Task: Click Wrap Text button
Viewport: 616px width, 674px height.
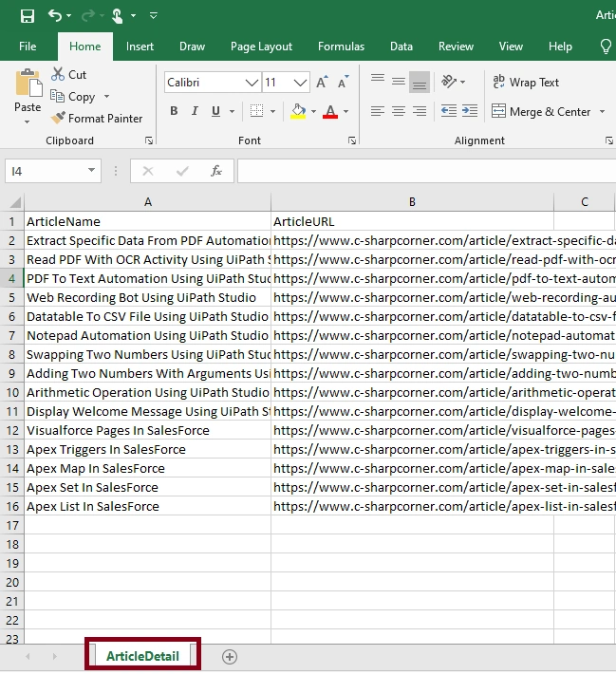Action: click(x=526, y=82)
